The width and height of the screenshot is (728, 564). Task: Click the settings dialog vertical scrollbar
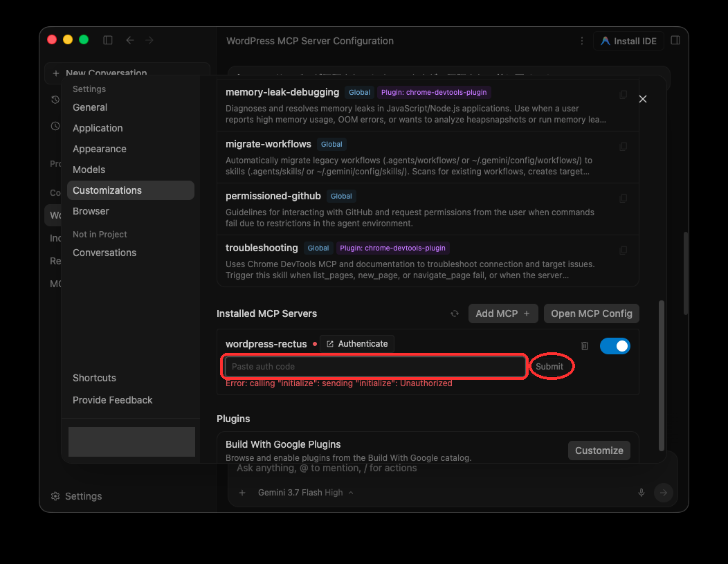(x=661, y=376)
